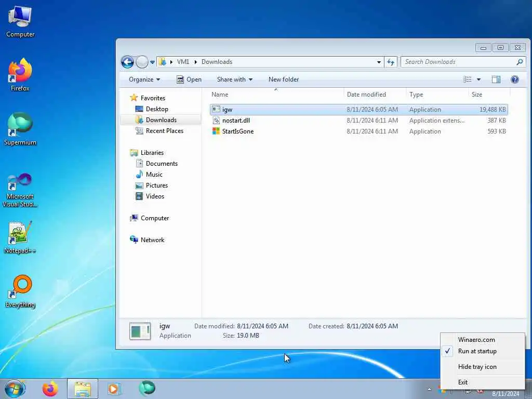
Task: Open the Pictures library
Action: coord(157,185)
